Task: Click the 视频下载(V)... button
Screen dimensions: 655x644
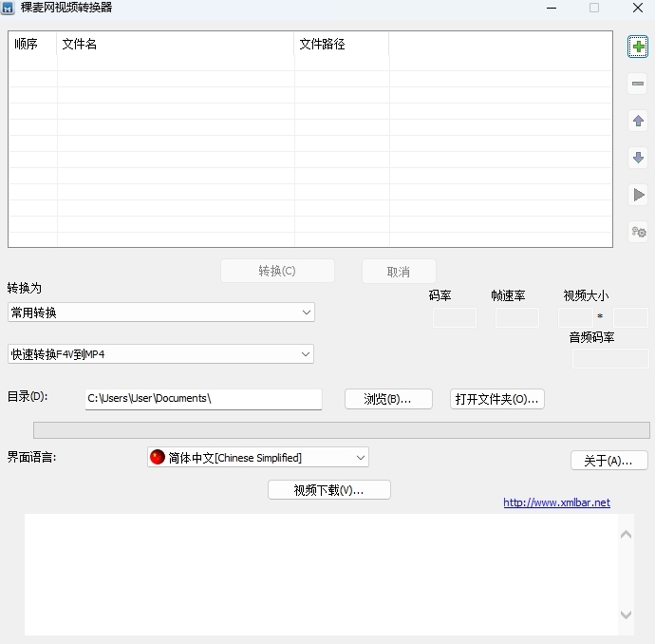Action: 329,490
